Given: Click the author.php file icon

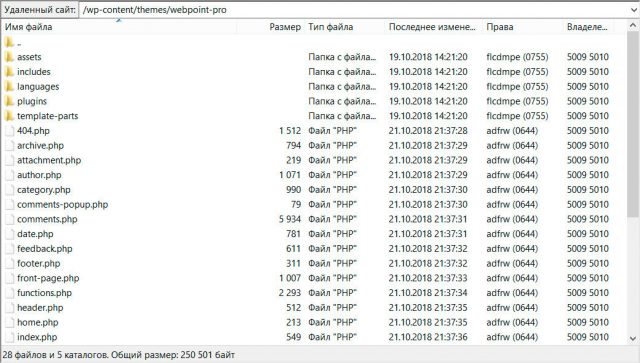Looking at the screenshot, I should point(9,175).
